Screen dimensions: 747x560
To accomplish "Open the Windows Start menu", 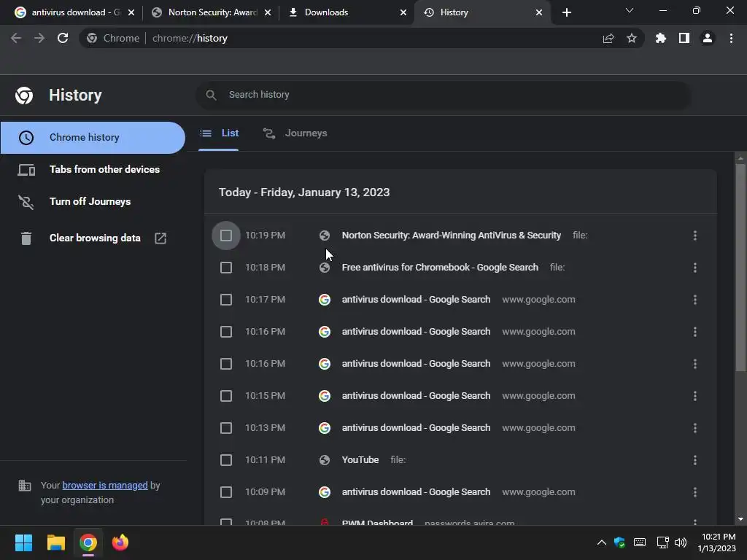I will click(23, 542).
